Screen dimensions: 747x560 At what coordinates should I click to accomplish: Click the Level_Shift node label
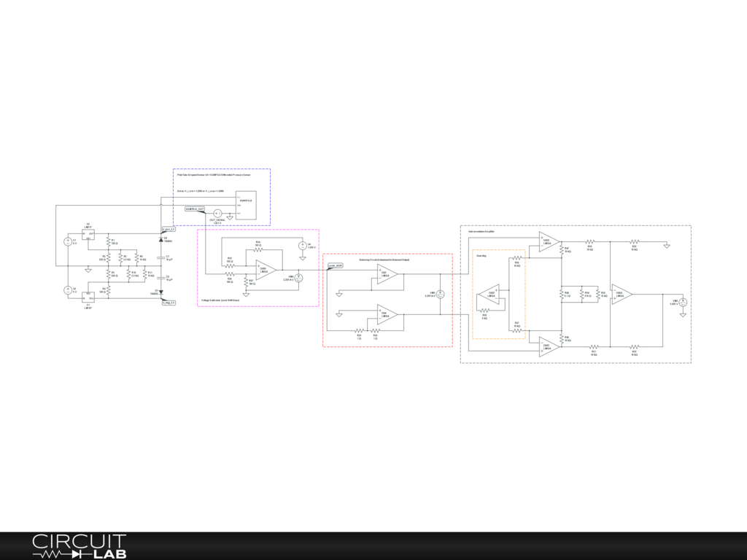point(336,266)
